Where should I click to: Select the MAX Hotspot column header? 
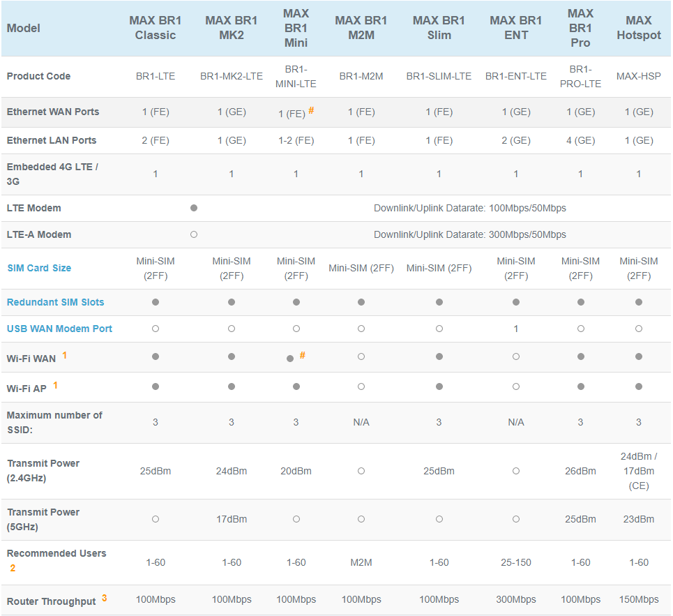(x=639, y=28)
